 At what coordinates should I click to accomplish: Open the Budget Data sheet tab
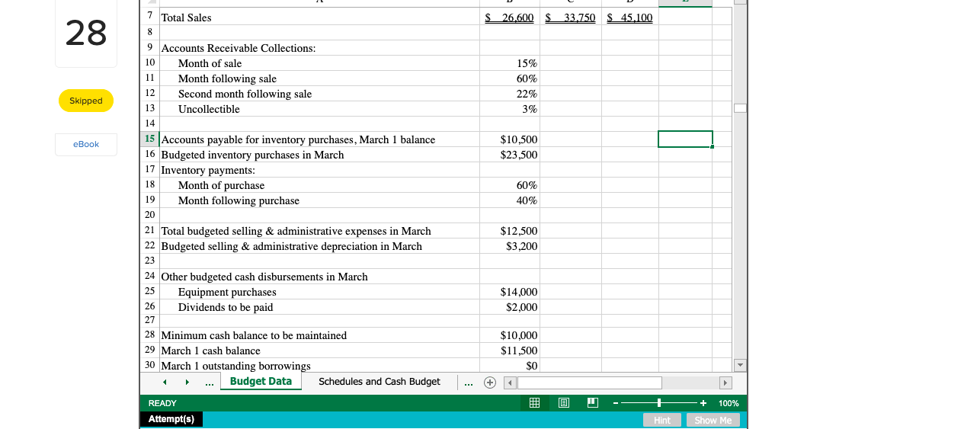tap(261, 382)
